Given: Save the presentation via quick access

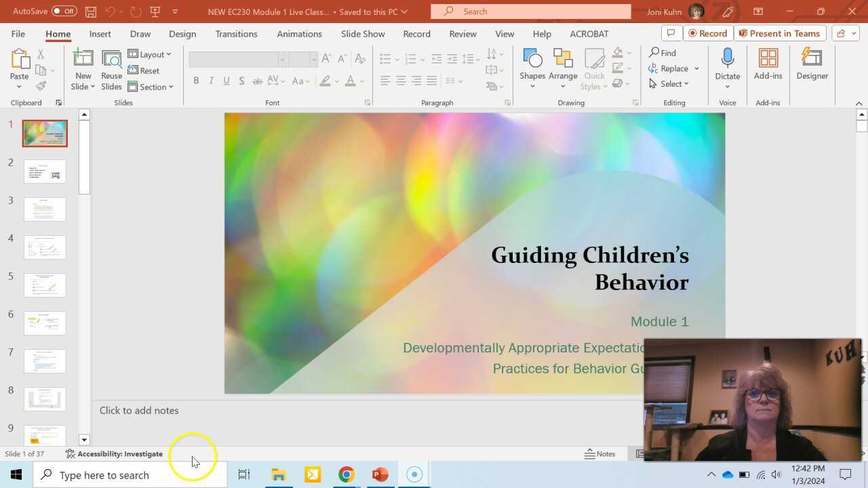Looking at the screenshot, I should point(90,12).
